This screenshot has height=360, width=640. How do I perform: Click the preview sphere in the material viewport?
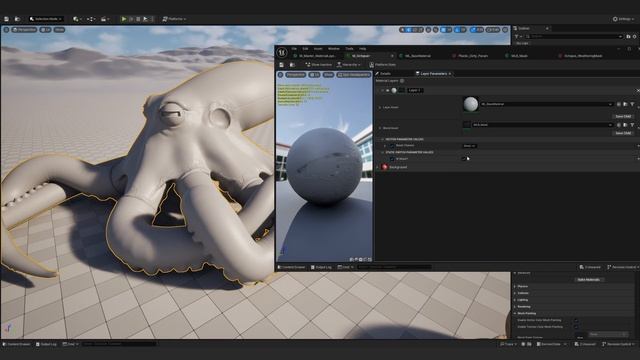(x=324, y=166)
